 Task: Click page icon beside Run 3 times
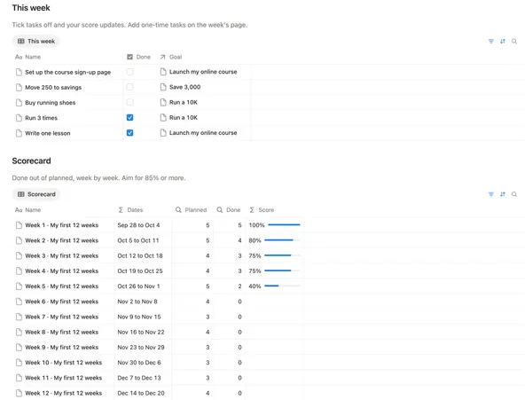[x=19, y=118]
